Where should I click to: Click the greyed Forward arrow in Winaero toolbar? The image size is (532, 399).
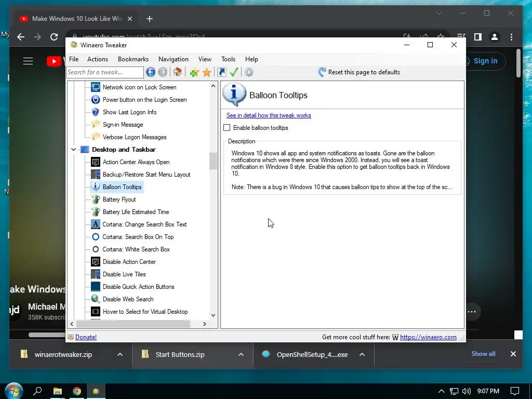click(x=163, y=72)
